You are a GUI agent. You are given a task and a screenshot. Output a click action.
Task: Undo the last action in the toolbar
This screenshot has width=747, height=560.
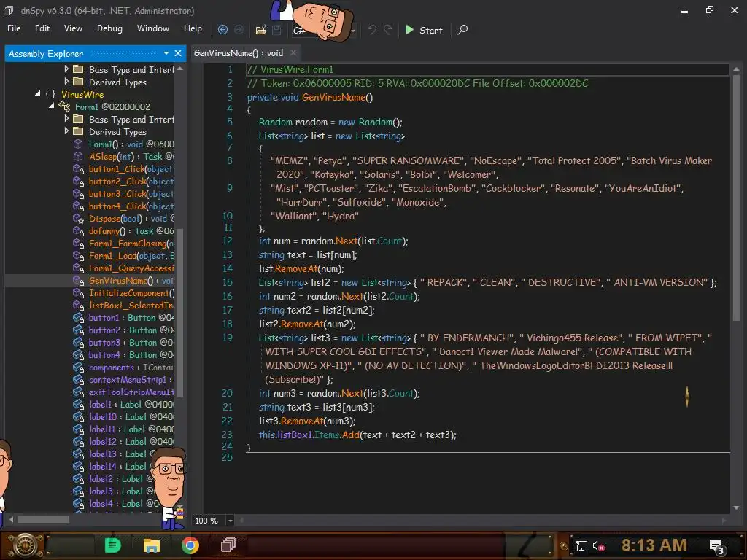[371, 30]
